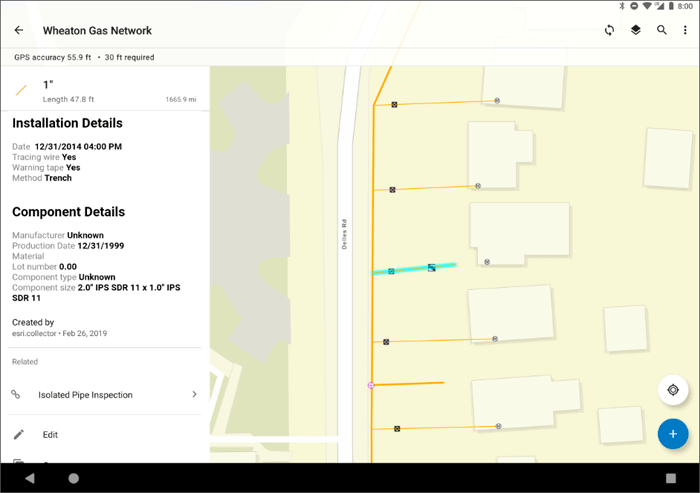Viewport: 700px width, 493px height.
Task: Tap the orange line symbol beside 1"
Action: 21,90
